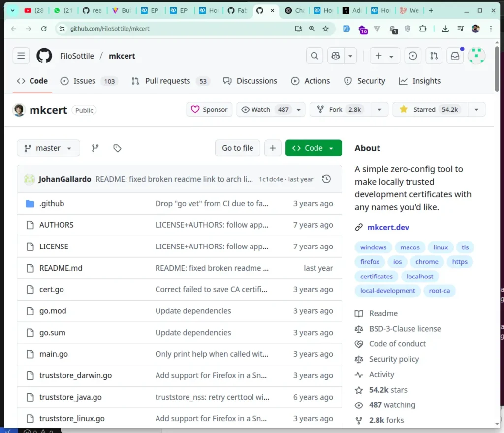Open the Security tab
The height and width of the screenshot is (433, 504).
[365, 81]
